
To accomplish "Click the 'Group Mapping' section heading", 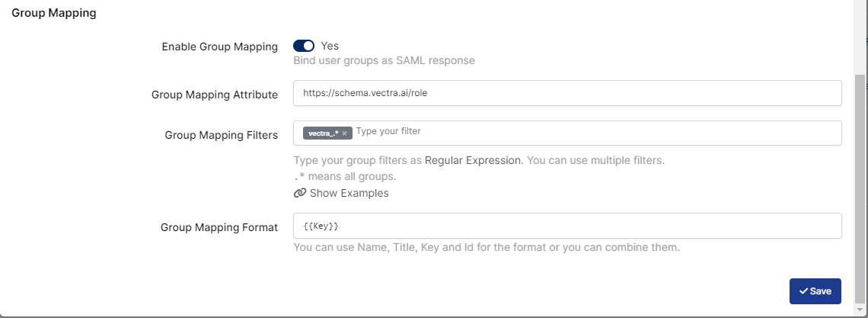I will coord(53,13).
